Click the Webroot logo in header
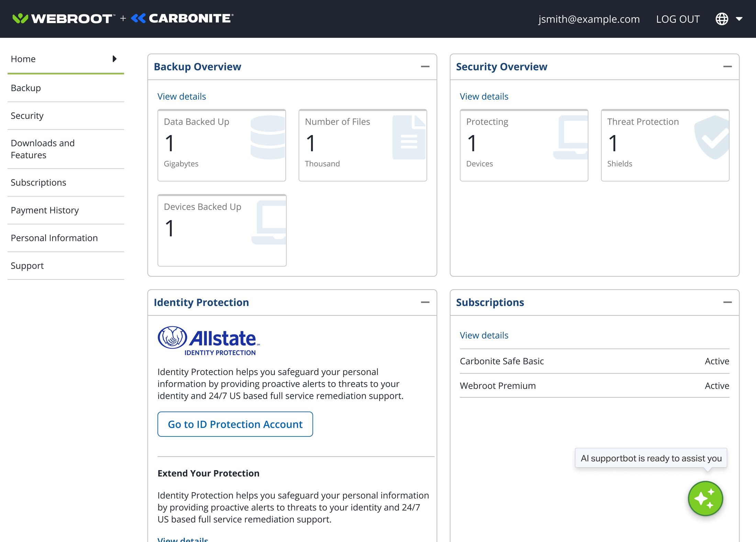756x542 pixels. (63, 19)
